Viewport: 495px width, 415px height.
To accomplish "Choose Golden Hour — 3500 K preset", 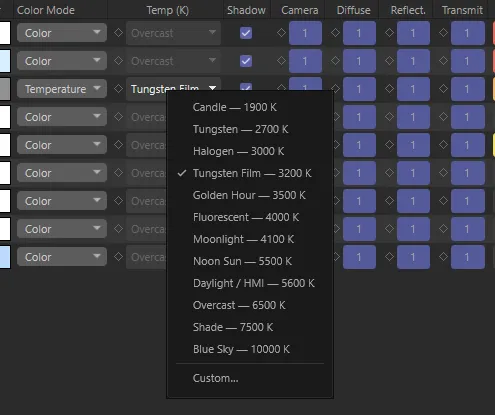I will [x=250, y=195].
